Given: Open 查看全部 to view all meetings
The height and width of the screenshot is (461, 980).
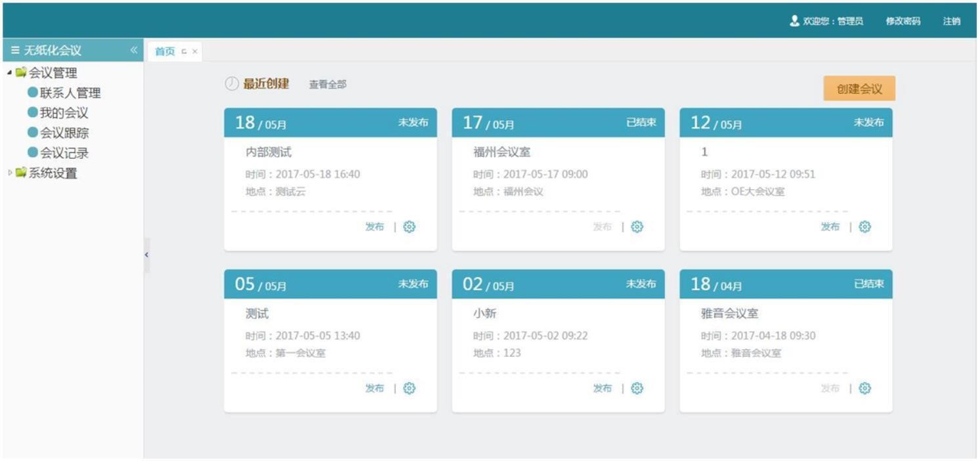Looking at the screenshot, I should [x=328, y=84].
